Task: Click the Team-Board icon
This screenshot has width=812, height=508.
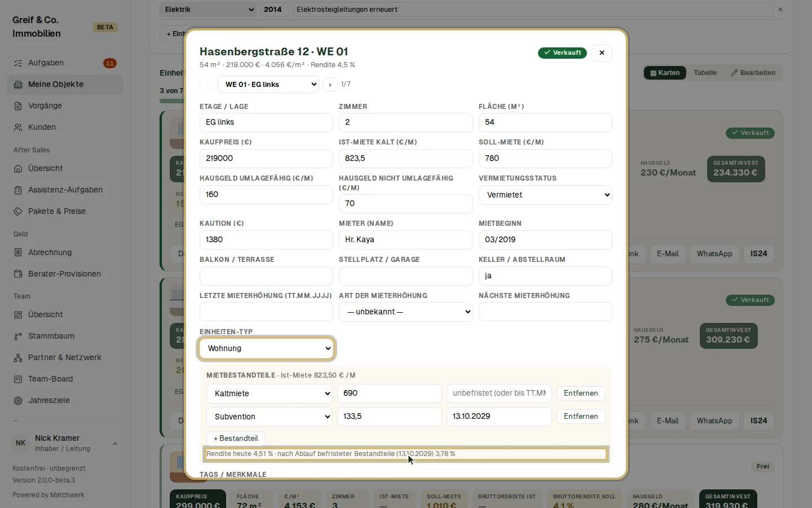Action: (18, 379)
